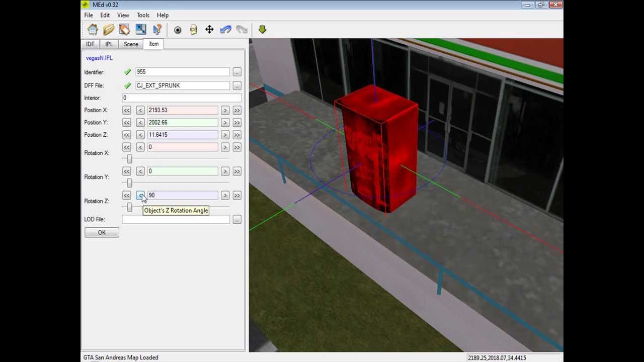Open the Edit menu
Viewport: 644px width, 362px height.
point(105,15)
